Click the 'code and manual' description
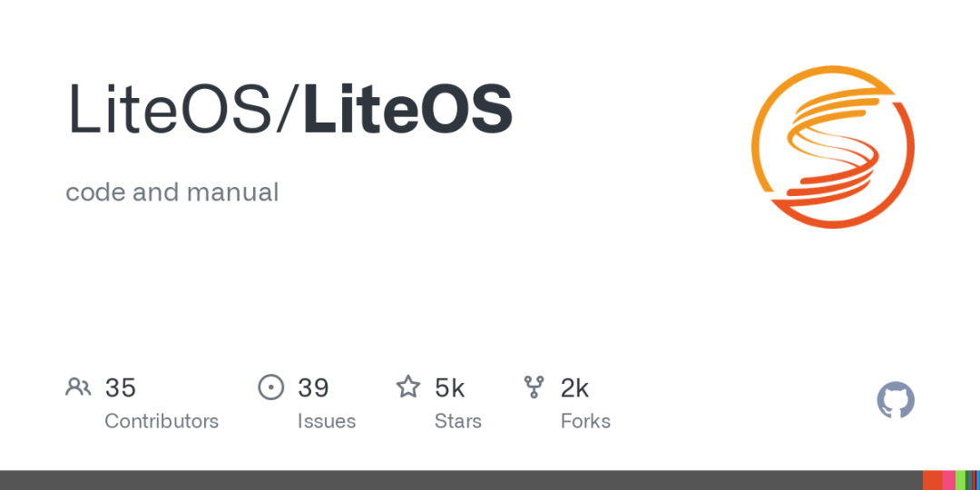The width and height of the screenshot is (980, 490). point(171,191)
